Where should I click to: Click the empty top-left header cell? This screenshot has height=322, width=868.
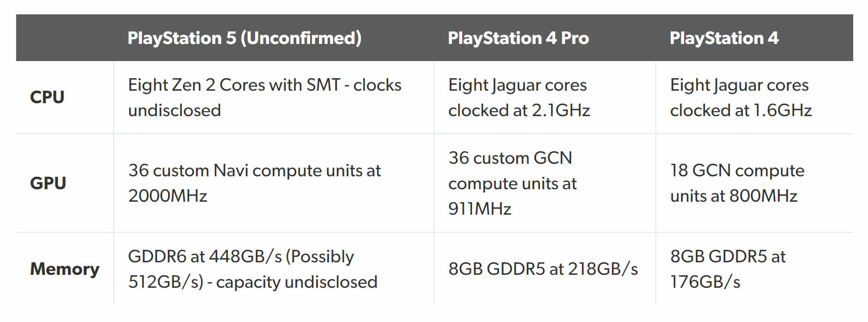65,38
